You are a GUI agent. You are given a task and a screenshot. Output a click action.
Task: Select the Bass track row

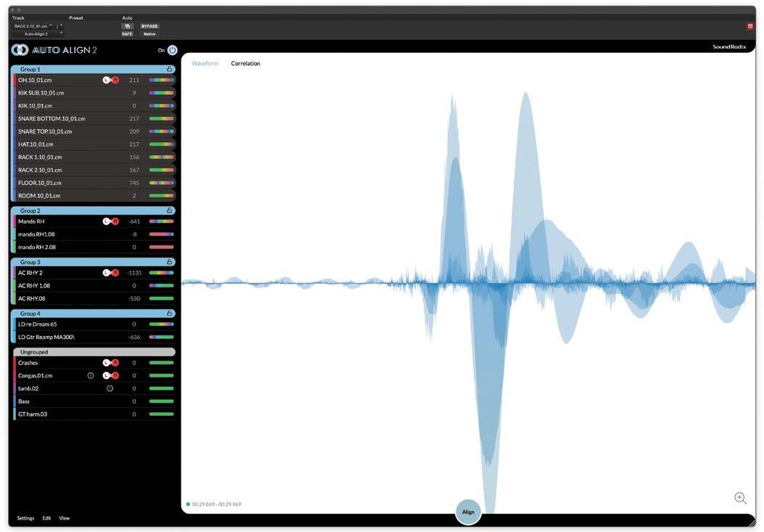coord(94,401)
